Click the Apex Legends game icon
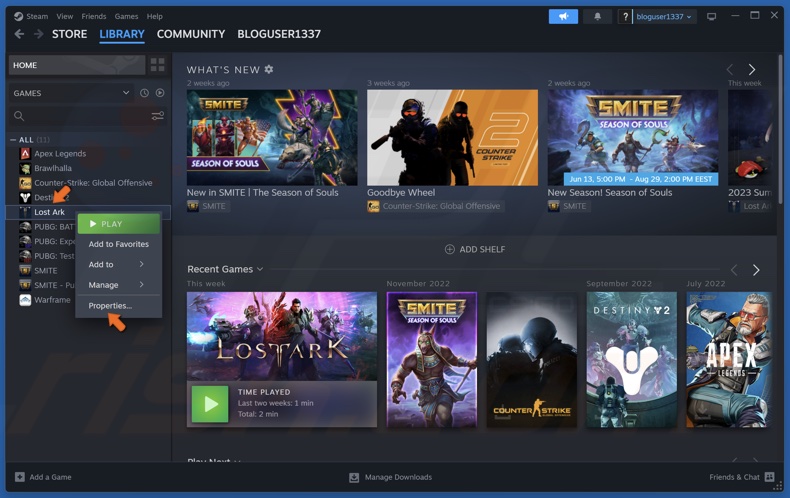The image size is (790, 498). tap(25, 154)
